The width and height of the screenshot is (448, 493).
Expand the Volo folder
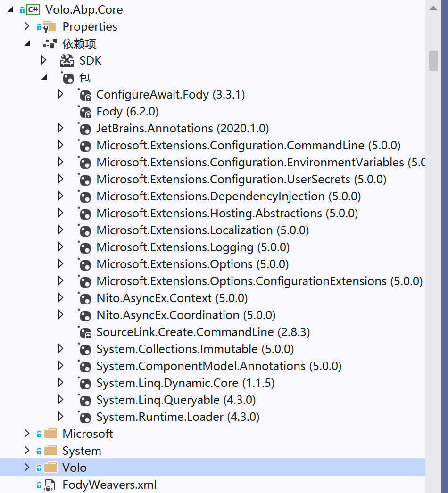[27, 468]
